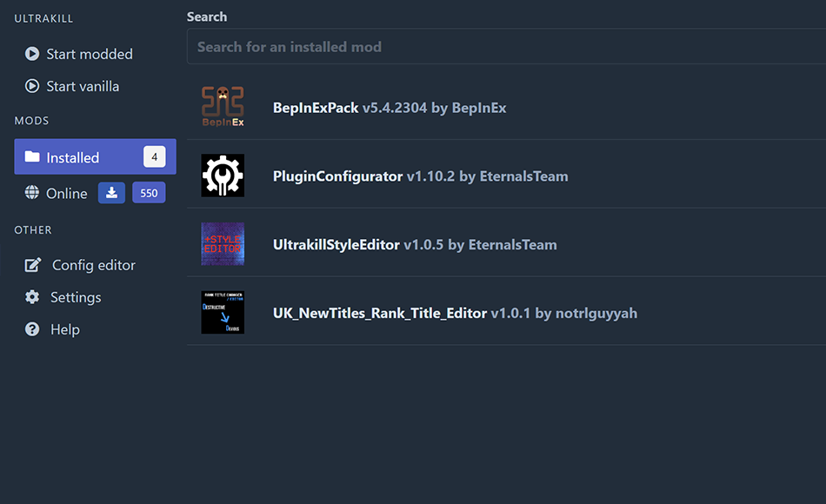The image size is (826, 504).
Task: Click the ULTRAKILL section heading
Action: (x=43, y=18)
